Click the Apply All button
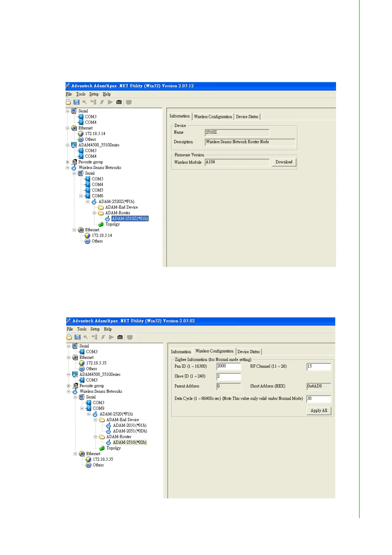This screenshot has height=555, width=392. pyautogui.click(x=319, y=411)
